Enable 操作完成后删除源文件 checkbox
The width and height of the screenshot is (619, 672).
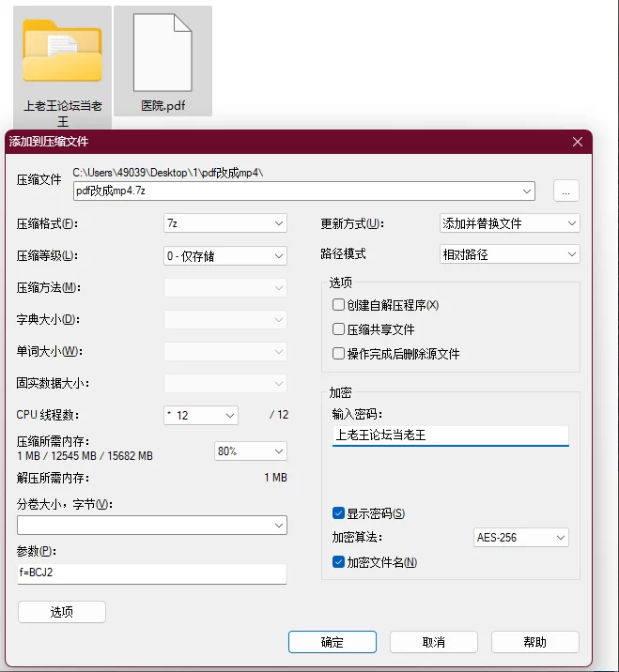point(338,354)
